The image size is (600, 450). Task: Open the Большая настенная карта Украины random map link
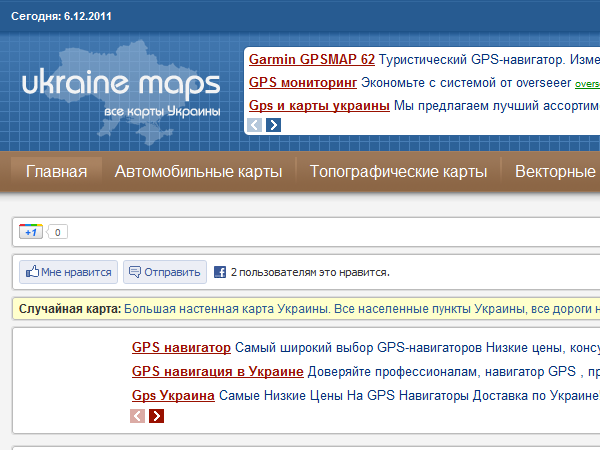click(x=362, y=309)
